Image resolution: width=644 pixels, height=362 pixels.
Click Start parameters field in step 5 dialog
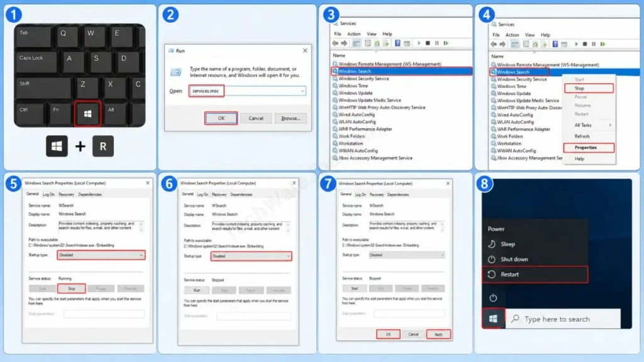[104, 314]
